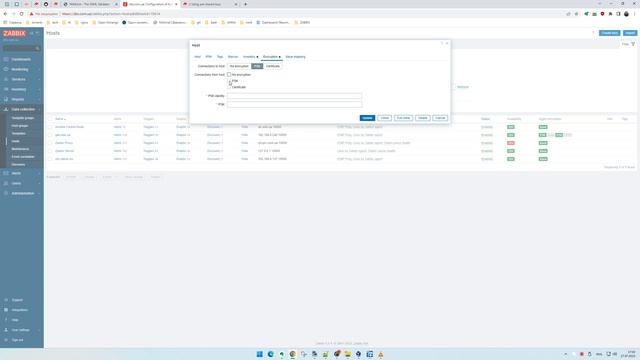Switch to the Macros tab
This screenshot has height=360, width=640.
pyautogui.click(x=233, y=57)
